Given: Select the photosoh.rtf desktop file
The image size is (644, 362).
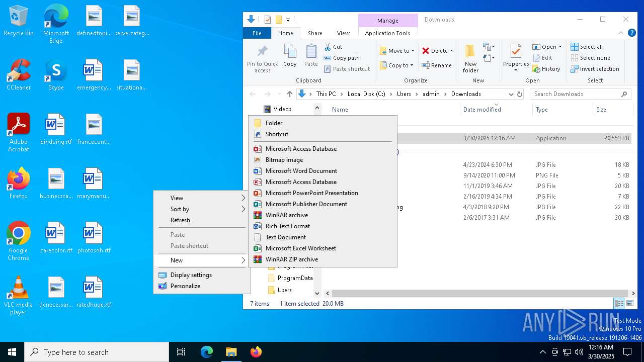Looking at the screenshot, I should tap(94, 238).
